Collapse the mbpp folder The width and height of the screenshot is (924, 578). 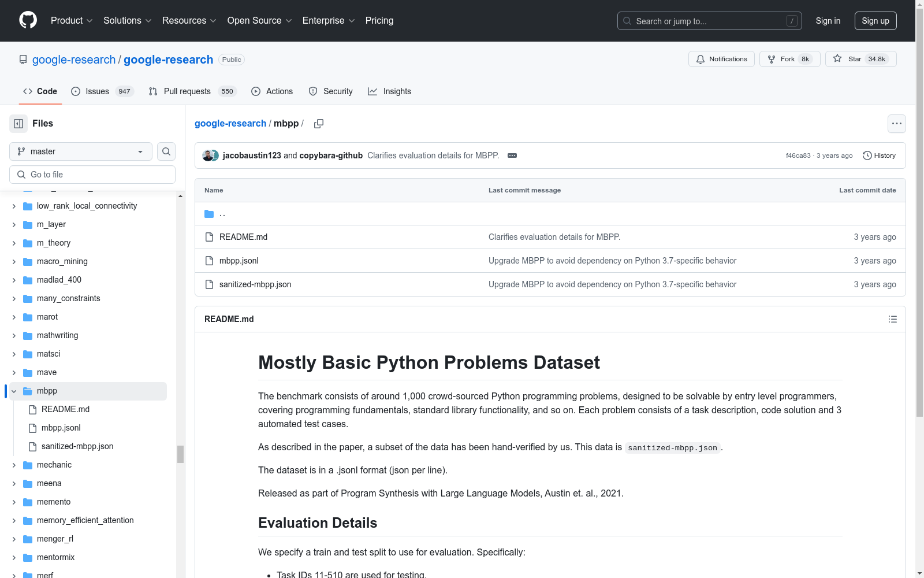(x=14, y=391)
